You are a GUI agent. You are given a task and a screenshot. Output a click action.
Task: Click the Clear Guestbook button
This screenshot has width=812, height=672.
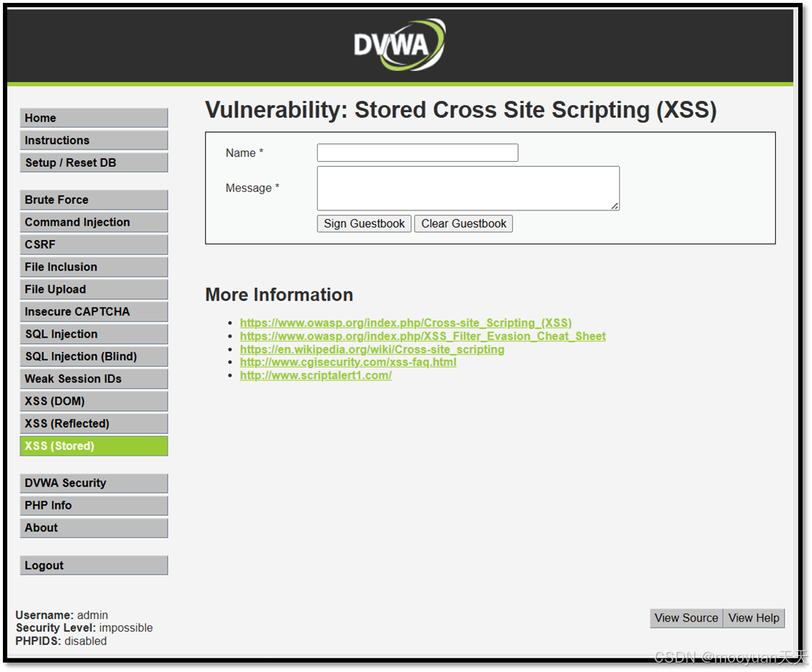coord(464,224)
